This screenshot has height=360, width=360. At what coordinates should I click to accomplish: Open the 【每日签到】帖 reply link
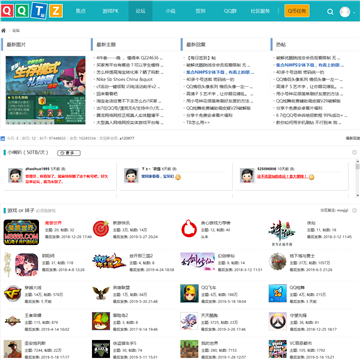[201, 58]
